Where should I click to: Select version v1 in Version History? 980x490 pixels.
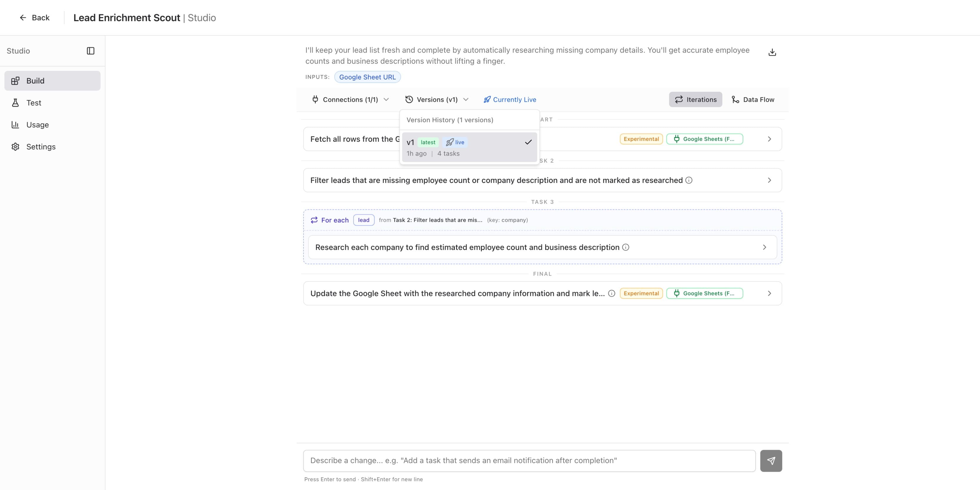[469, 147]
